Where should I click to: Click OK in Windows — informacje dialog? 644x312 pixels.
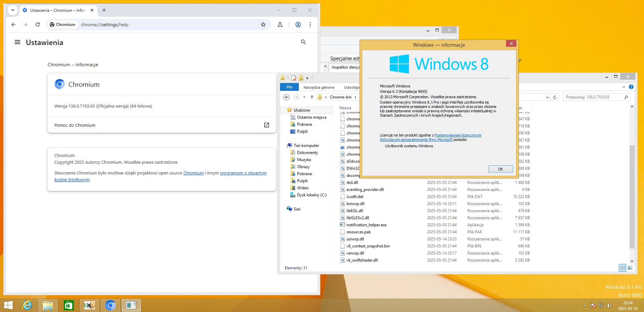(501, 169)
